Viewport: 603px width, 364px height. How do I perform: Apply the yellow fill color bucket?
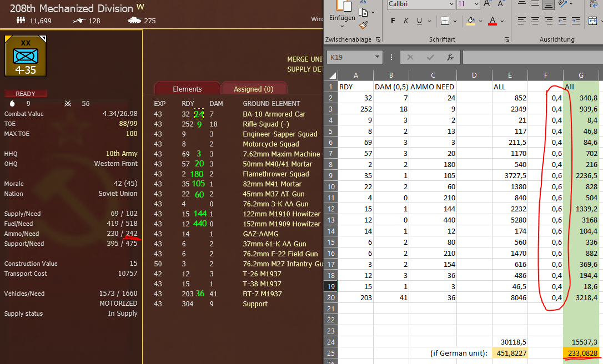coord(471,21)
